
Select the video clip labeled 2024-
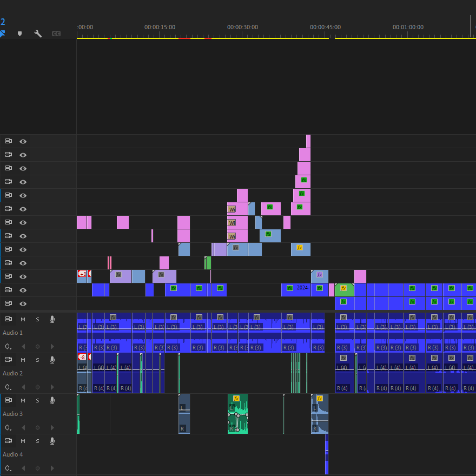[x=296, y=290]
